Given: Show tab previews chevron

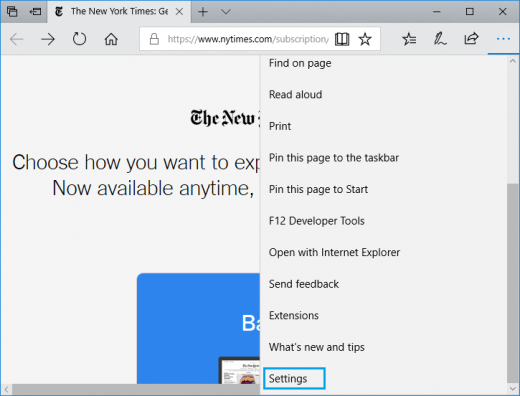Looking at the screenshot, I should click(226, 12).
